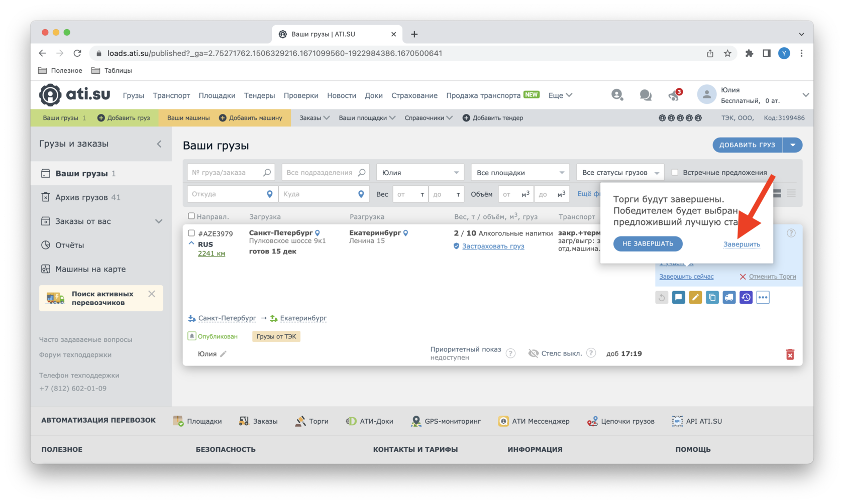Open Тендеры in top navigation
The height and width of the screenshot is (504, 844).
point(259,95)
